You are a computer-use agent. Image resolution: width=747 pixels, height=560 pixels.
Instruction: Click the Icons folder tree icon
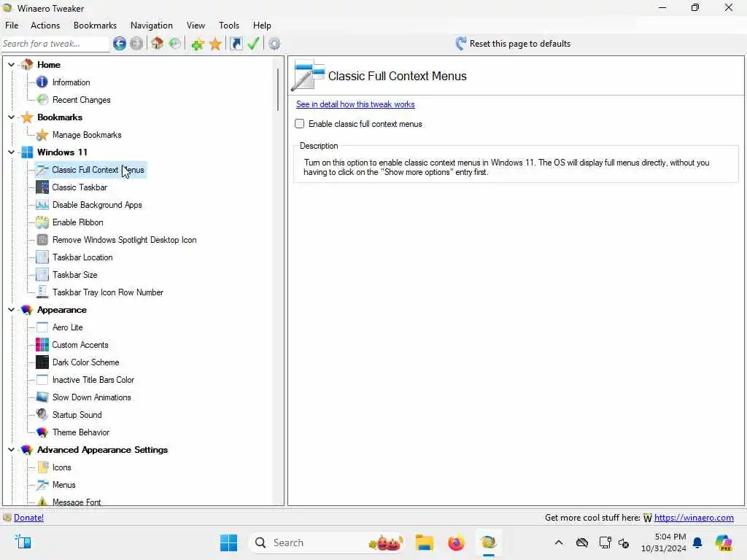coord(42,467)
